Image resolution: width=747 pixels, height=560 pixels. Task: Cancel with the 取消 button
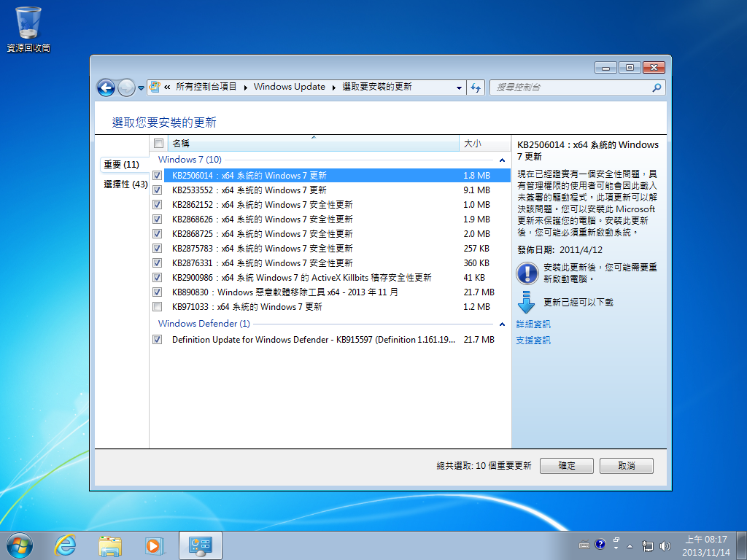click(x=627, y=466)
